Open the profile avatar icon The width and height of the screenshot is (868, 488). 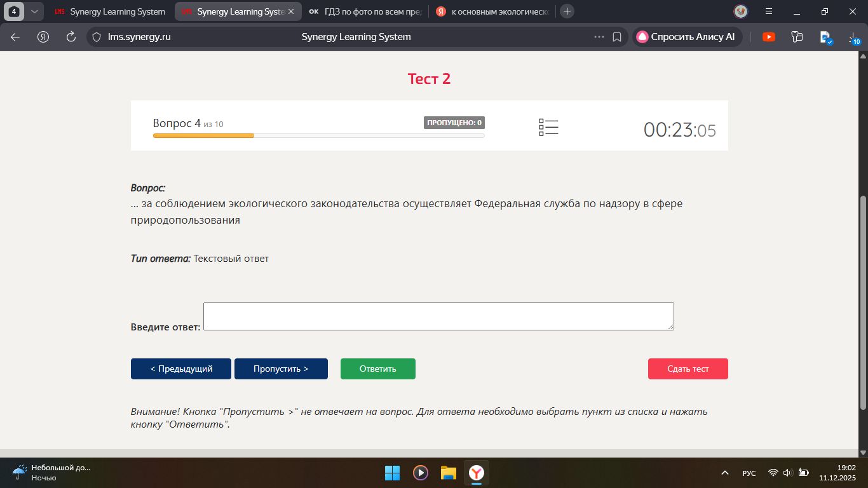741,11
